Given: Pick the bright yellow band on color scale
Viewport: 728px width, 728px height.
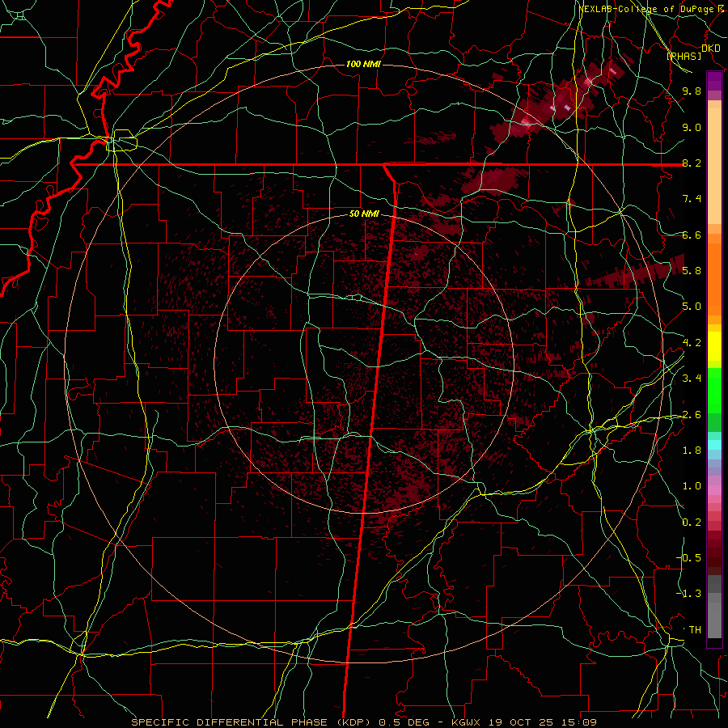Looking at the screenshot, I should click(714, 346).
